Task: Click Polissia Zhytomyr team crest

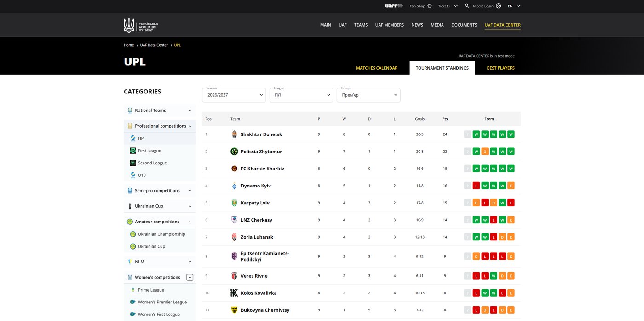Action: tap(235, 152)
